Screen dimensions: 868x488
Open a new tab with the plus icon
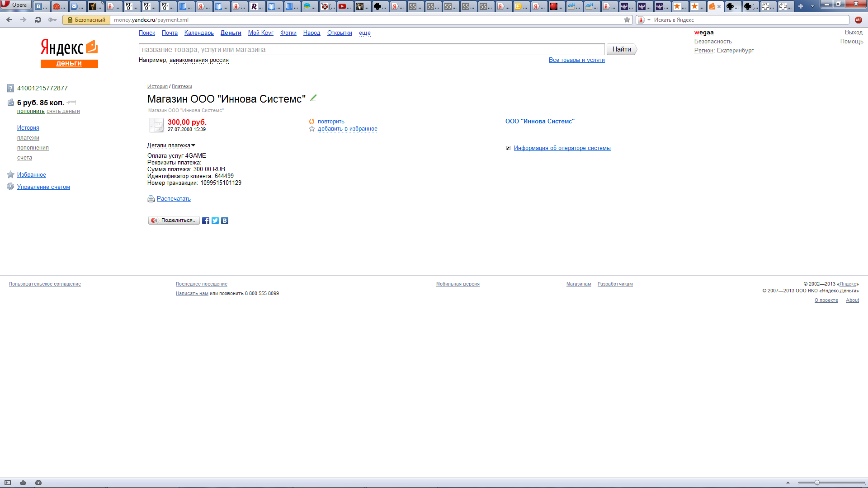(x=801, y=6)
